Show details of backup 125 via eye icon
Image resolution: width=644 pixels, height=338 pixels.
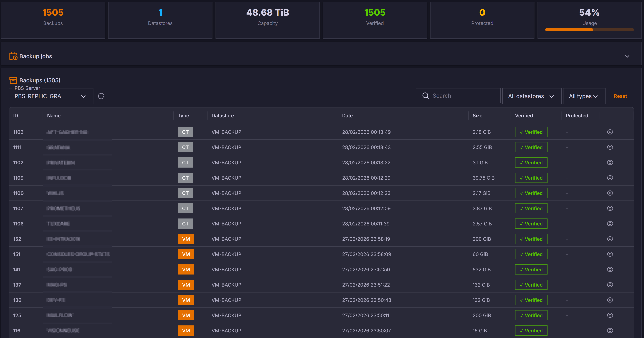(610, 315)
